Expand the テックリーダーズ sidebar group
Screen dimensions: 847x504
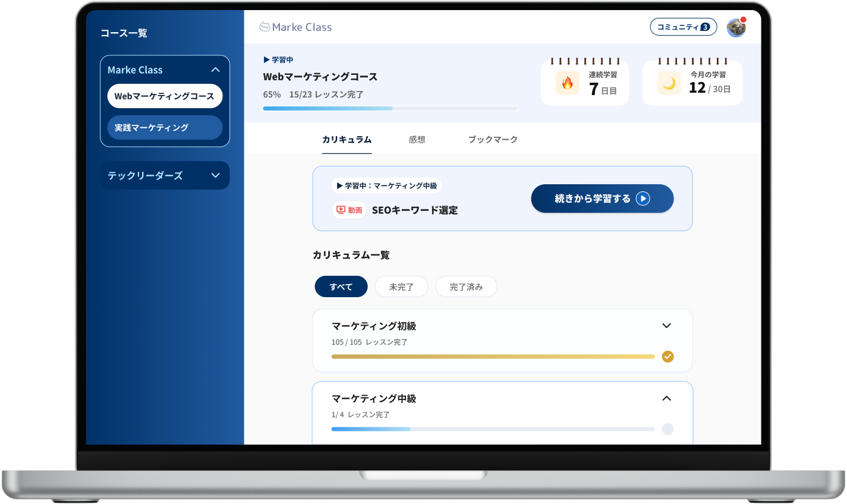tap(215, 175)
